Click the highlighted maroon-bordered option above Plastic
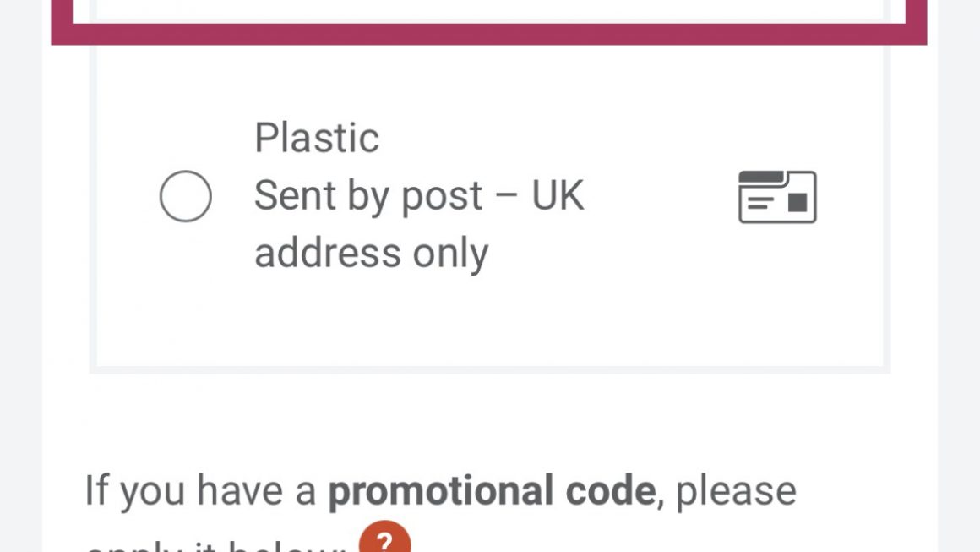This screenshot has height=552, width=980. tap(488, 8)
